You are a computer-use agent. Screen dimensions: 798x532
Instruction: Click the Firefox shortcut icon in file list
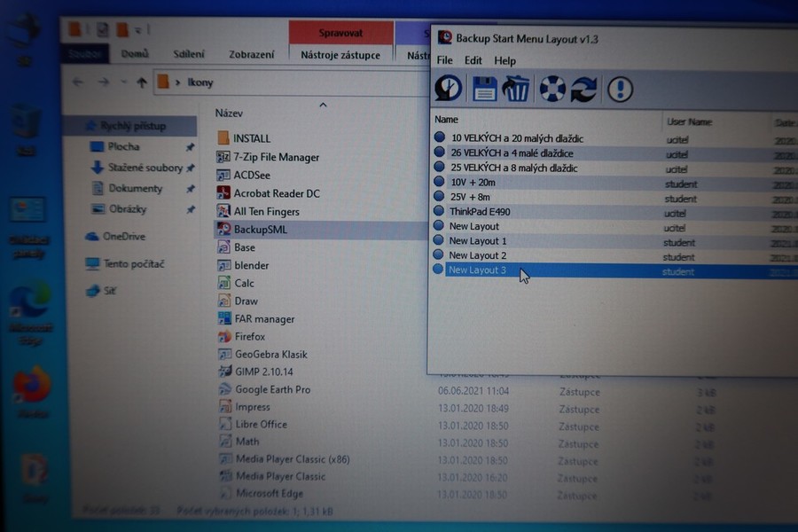click(224, 337)
